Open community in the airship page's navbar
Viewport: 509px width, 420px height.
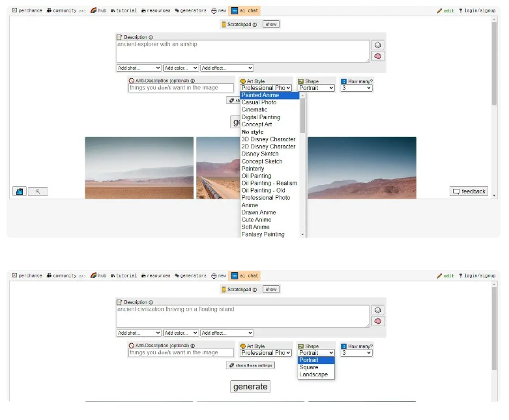pos(66,10)
